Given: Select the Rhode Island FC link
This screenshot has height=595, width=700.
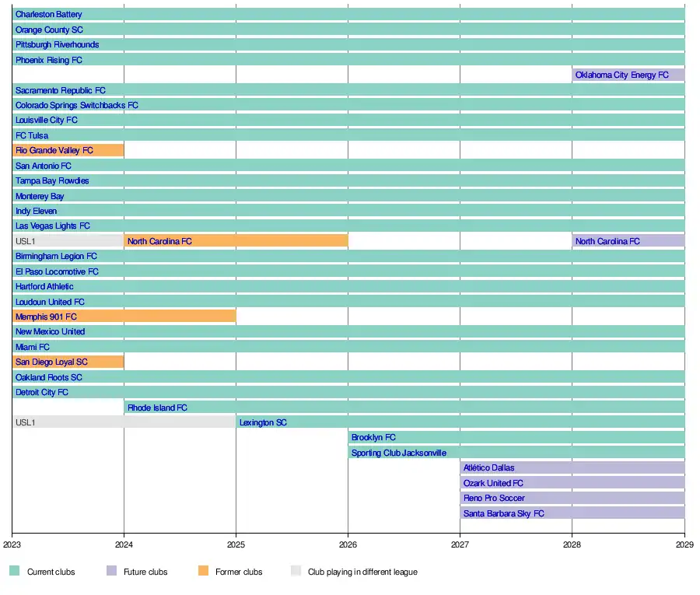Looking at the screenshot, I should [x=157, y=408].
